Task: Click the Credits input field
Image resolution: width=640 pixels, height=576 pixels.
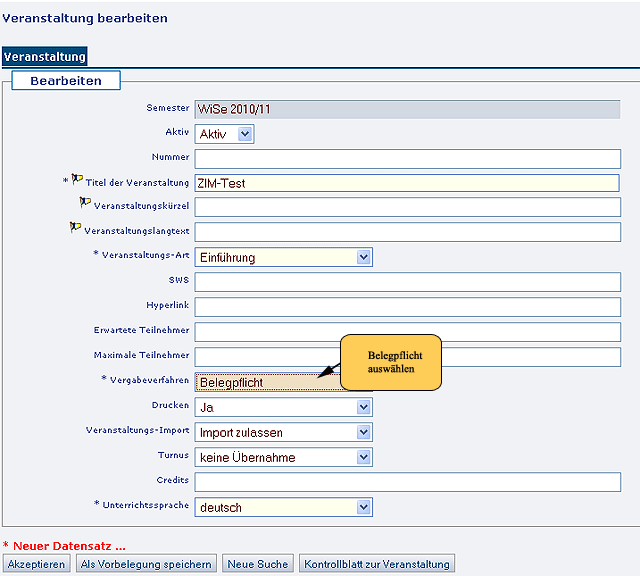Action: pos(407,482)
